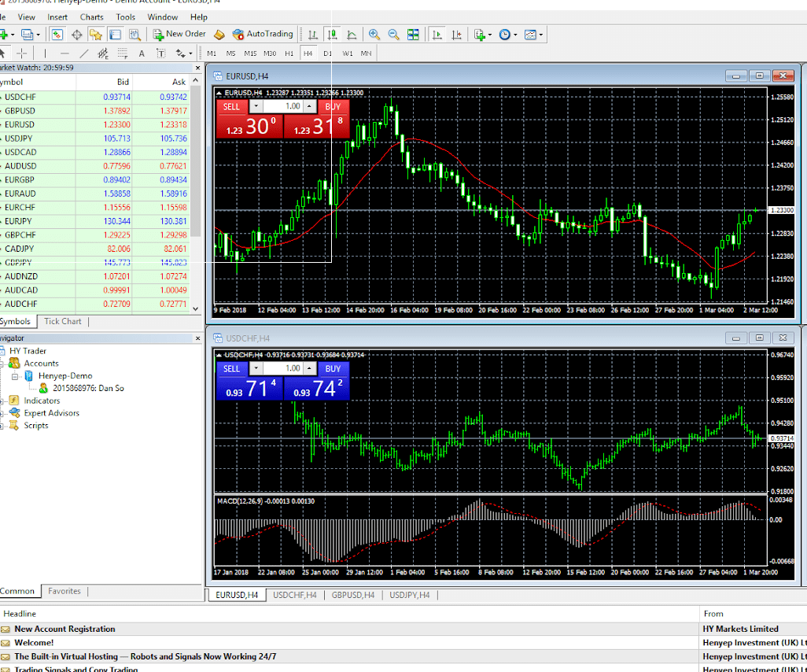This screenshot has width=807, height=672.
Task: Toggle the Navigator folder-star icon
Action: pos(96,35)
